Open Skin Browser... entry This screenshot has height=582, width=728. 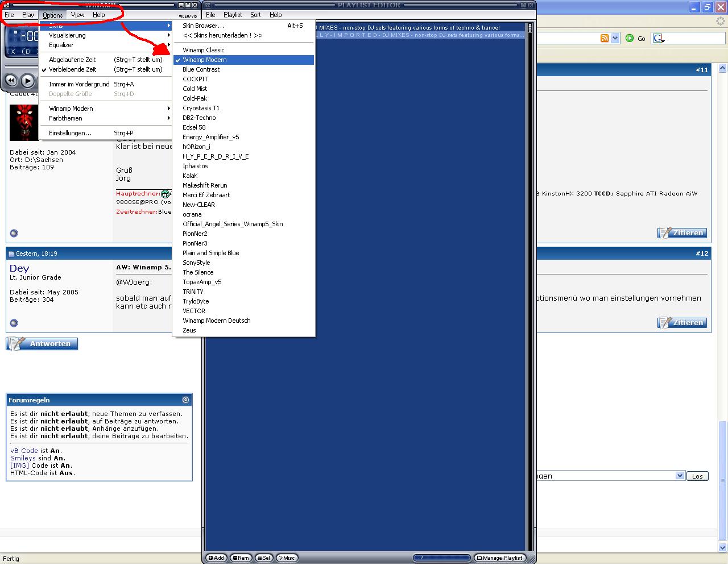(x=243, y=26)
